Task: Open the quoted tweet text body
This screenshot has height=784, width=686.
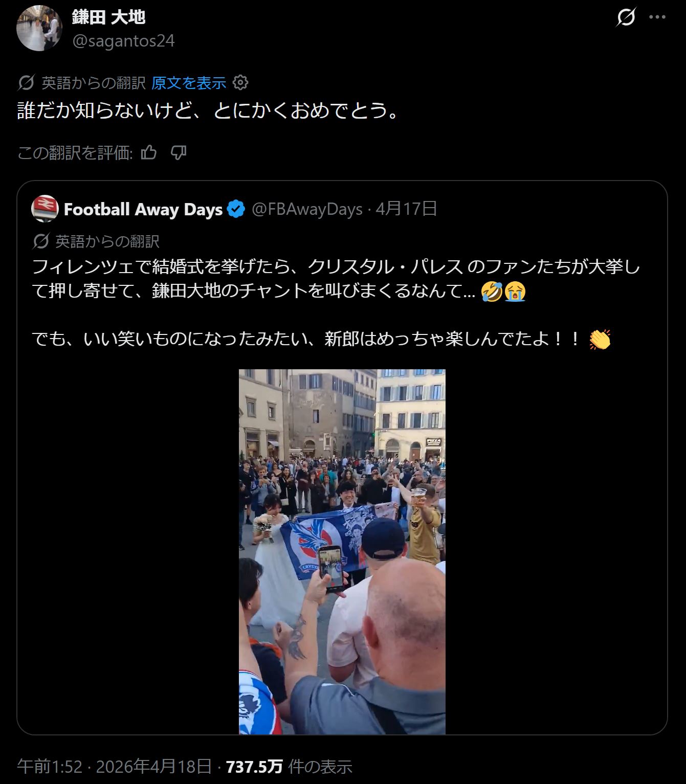Action: (x=336, y=302)
